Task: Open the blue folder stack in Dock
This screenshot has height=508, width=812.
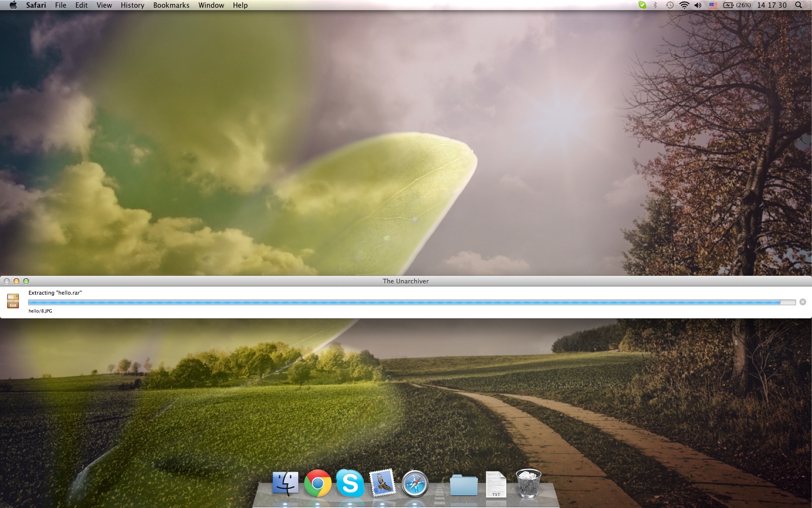Action: point(464,485)
